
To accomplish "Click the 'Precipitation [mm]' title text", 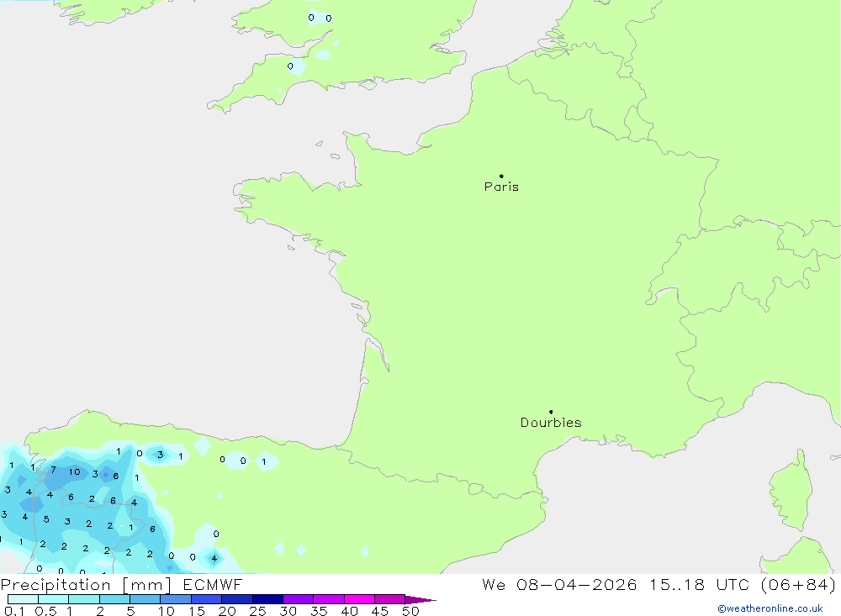I will click(86, 584).
